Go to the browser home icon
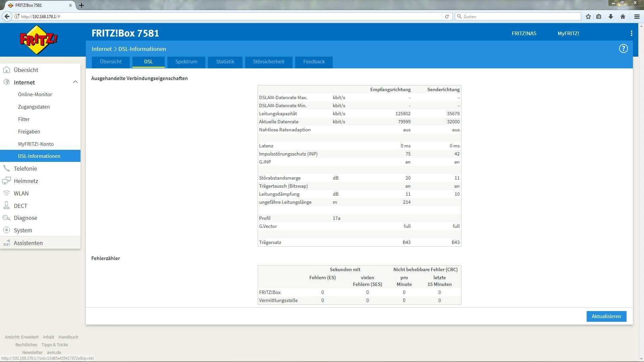The width and height of the screenshot is (644, 362). click(x=623, y=16)
